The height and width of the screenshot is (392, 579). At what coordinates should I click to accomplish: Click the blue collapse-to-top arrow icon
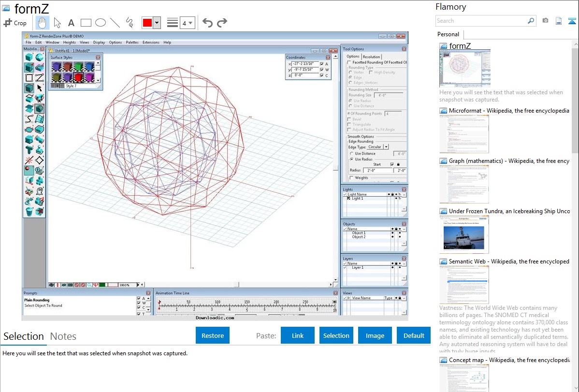click(x=572, y=21)
